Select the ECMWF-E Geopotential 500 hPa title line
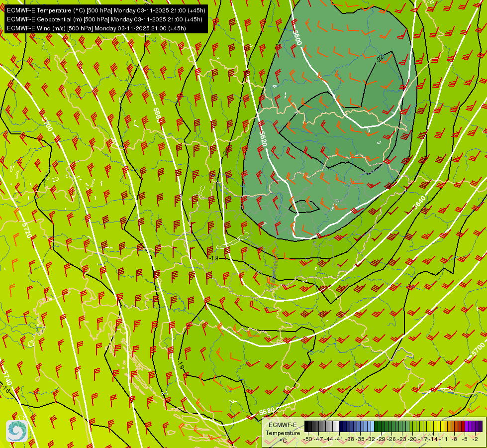This screenshot has width=487, height=448. click(104, 19)
